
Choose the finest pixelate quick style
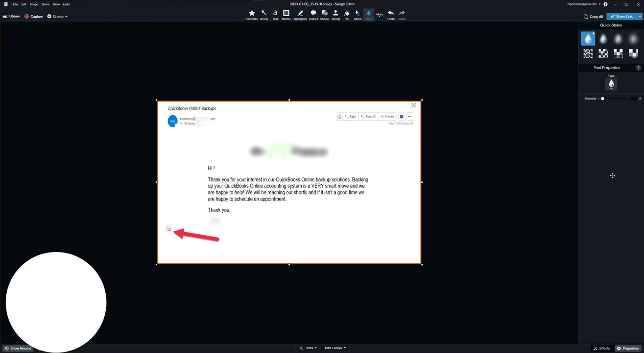point(588,53)
